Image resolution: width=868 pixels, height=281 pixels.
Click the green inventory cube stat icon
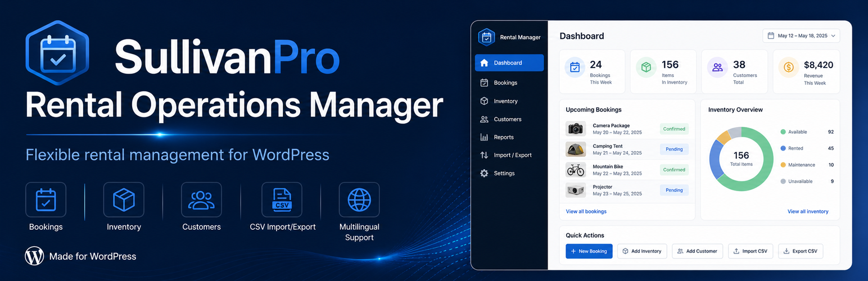[647, 67]
